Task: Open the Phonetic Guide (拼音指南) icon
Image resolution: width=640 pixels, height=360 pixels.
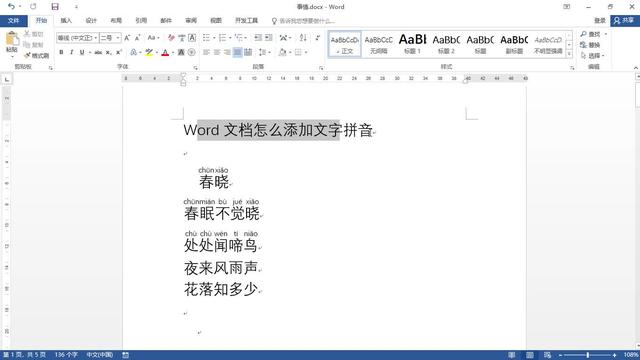Action: click(182, 38)
